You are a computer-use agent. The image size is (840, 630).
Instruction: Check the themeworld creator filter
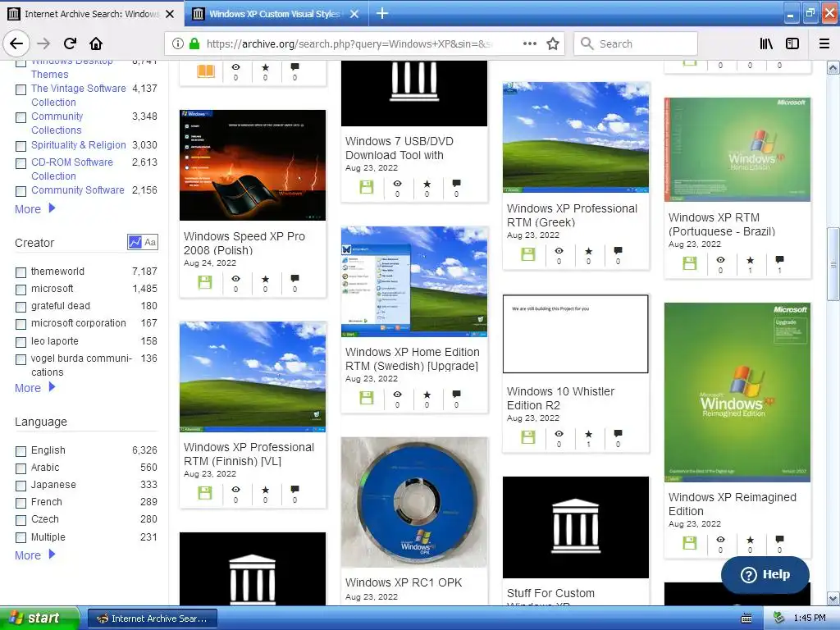click(x=21, y=272)
